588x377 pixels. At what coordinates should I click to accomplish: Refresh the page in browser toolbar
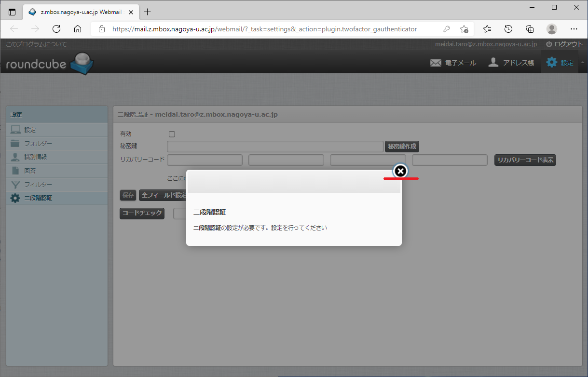pyautogui.click(x=56, y=29)
